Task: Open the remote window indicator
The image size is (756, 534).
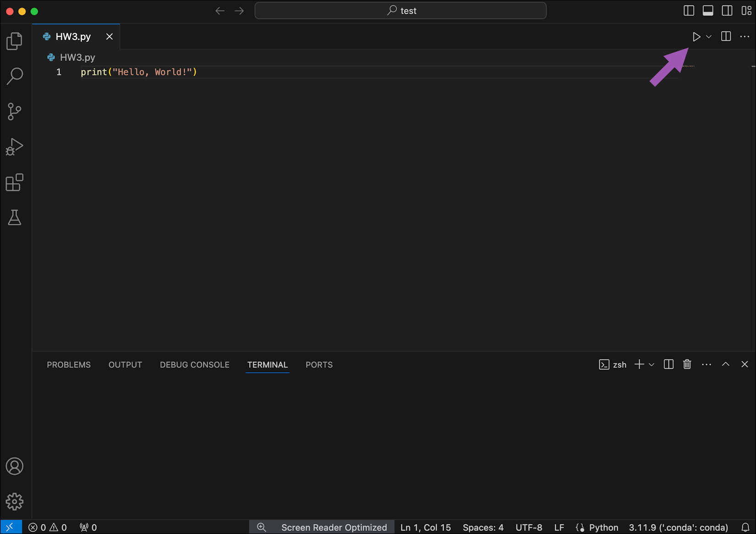Action: click(11, 527)
